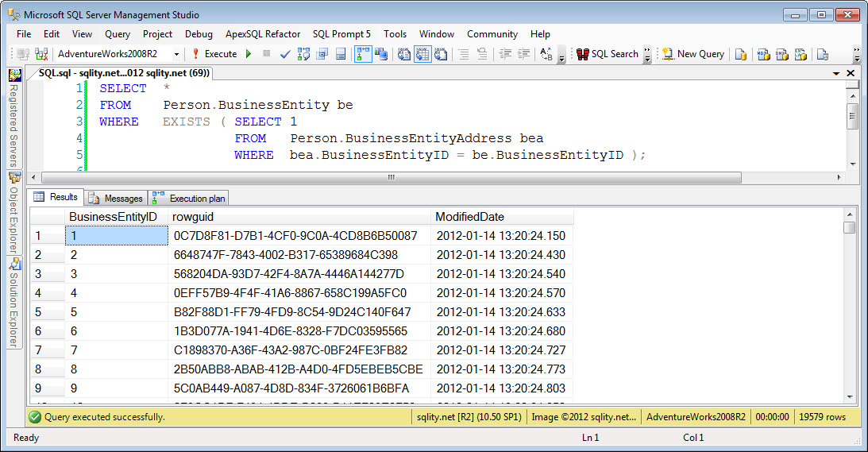Click the Cancel Executing Query stop icon
Image resolution: width=868 pixels, height=452 pixels.
click(266, 54)
